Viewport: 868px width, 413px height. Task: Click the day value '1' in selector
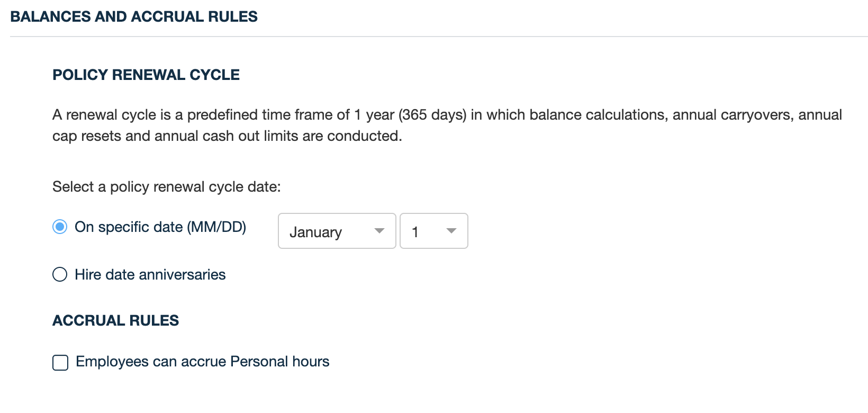(x=415, y=232)
